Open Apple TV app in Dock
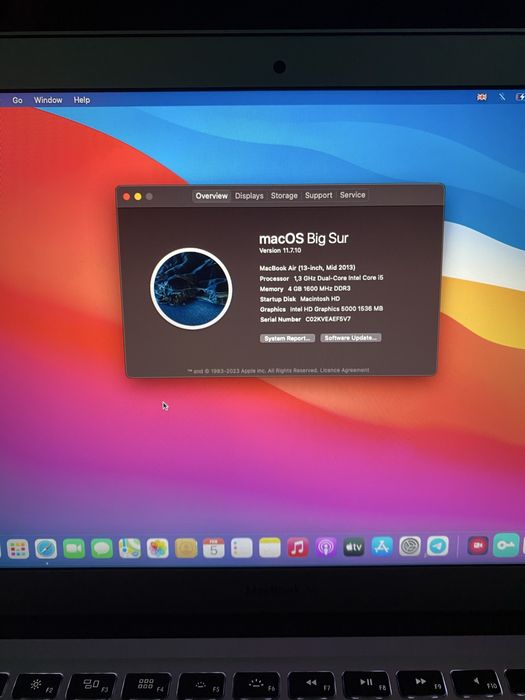The image size is (525, 700). point(354,547)
